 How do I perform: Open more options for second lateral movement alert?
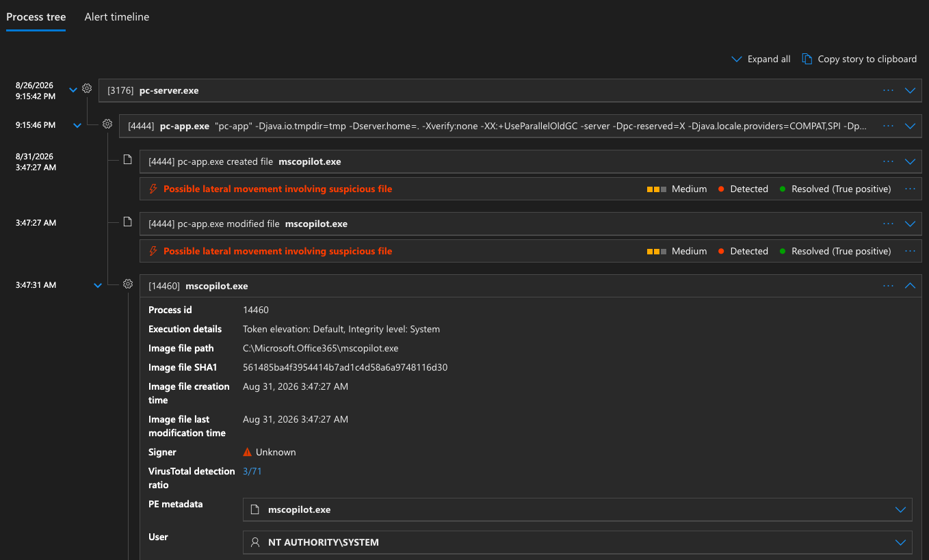(x=910, y=251)
